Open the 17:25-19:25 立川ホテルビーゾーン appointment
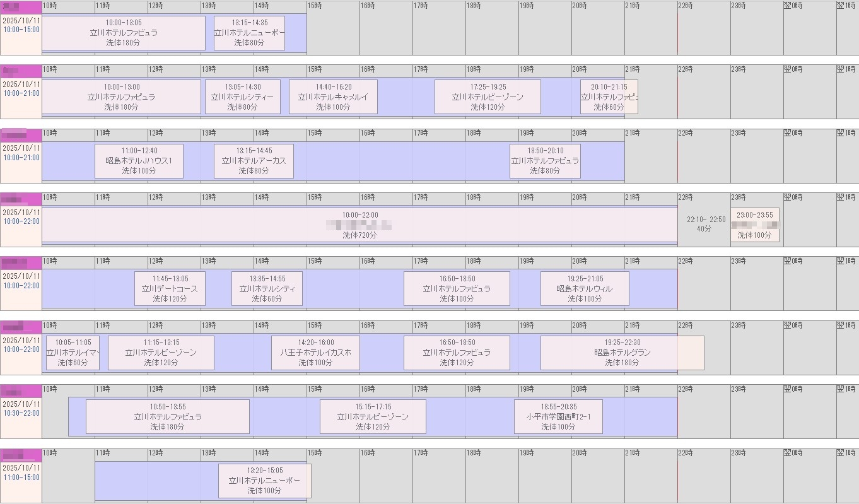 (488, 97)
